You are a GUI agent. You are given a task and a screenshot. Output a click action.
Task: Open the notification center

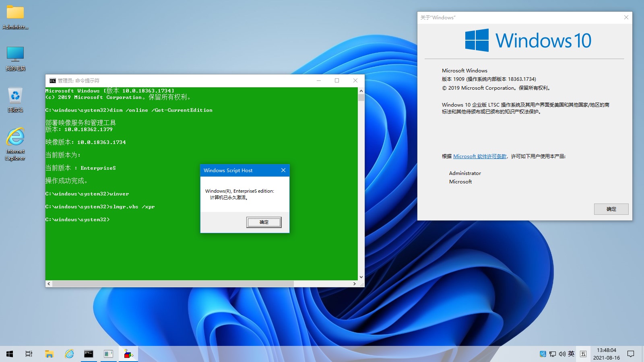click(x=631, y=354)
